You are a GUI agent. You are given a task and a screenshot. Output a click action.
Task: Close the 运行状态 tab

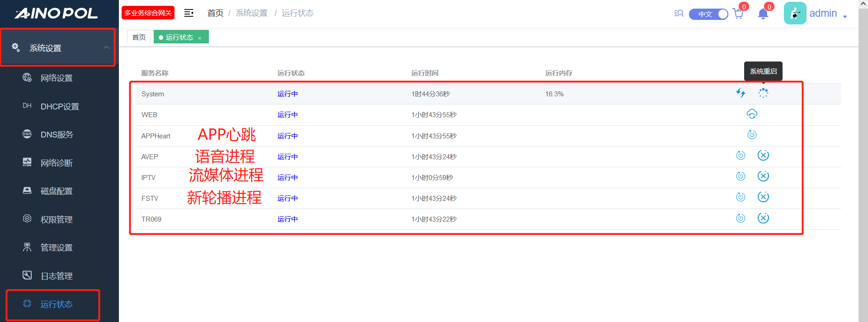point(199,38)
